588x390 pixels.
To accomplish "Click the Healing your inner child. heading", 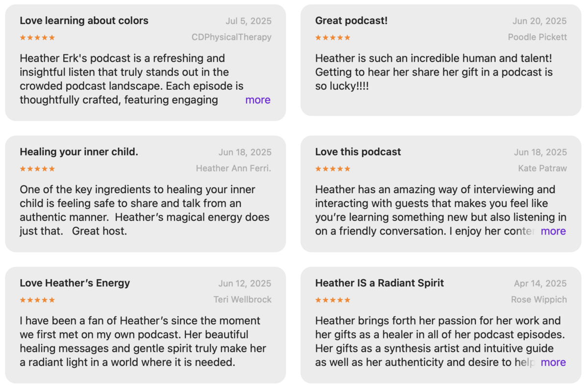I will [79, 152].
